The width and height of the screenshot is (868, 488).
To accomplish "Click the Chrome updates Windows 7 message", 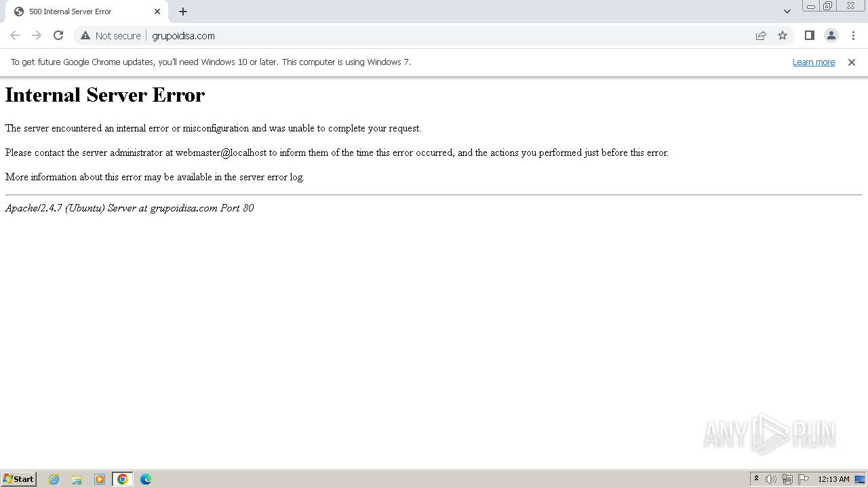I will (211, 62).
